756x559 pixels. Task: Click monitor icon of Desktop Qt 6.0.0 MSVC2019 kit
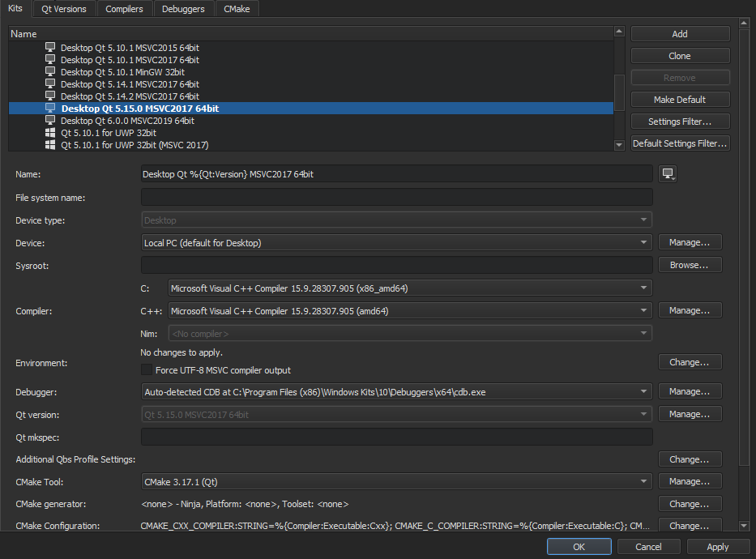(x=50, y=121)
